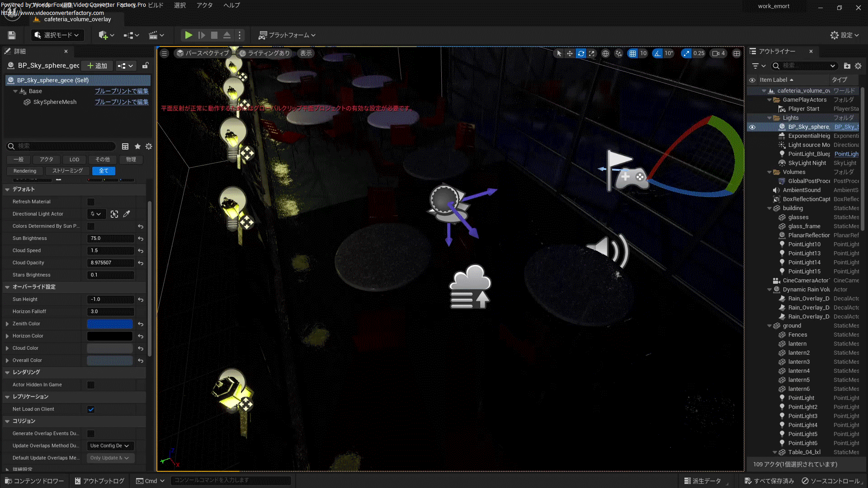Click the camera speed icon
This screenshot has height=488, width=868.
716,53
